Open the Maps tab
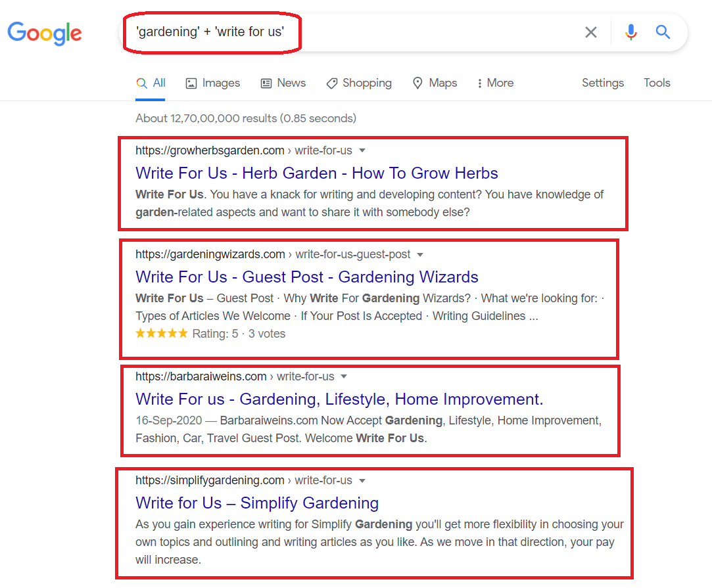Viewport: 712px width, 588px height. (x=435, y=83)
